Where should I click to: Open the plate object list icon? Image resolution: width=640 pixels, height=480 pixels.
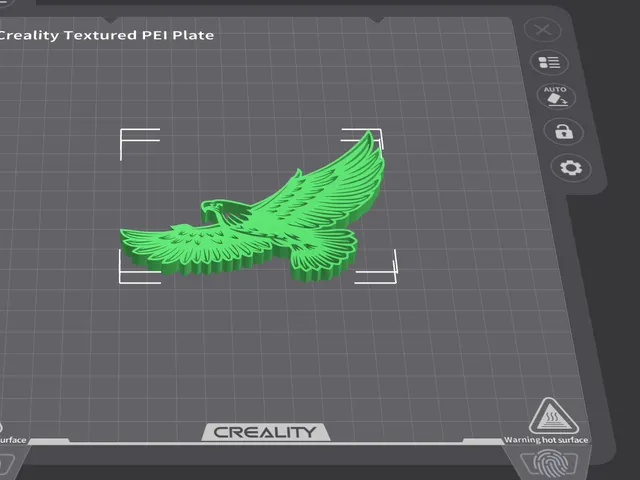(549, 62)
